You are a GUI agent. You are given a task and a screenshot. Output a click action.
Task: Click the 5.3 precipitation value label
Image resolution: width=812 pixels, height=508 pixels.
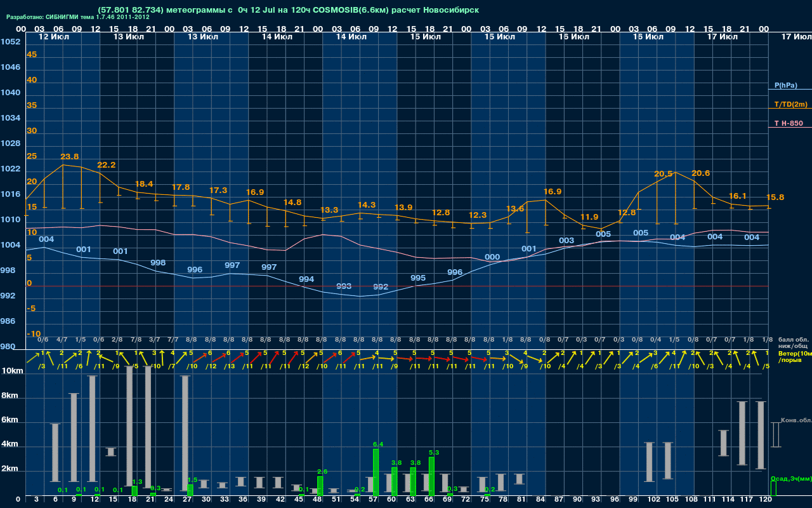point(434,452)
